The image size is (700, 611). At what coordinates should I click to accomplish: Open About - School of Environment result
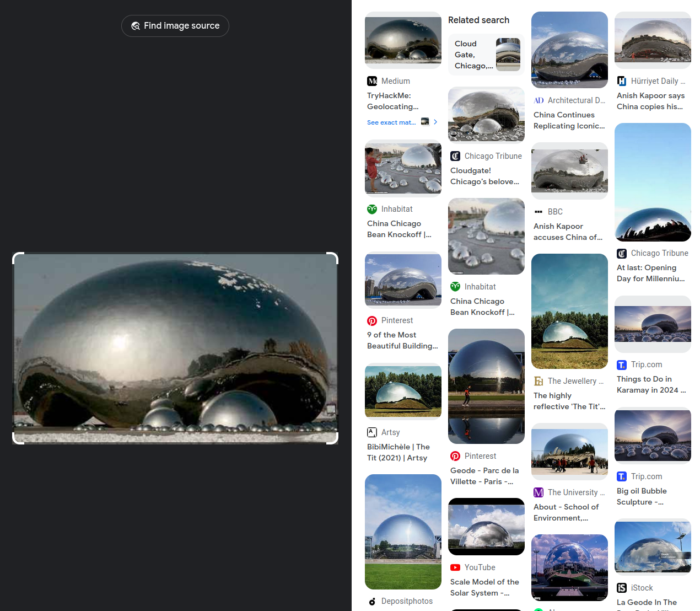point(566,512)
